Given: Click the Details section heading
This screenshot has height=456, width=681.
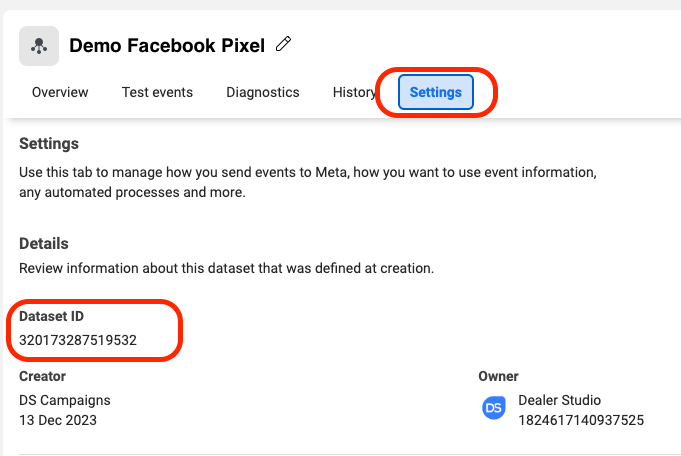Looking at the screenshot, I should pyautogui.click(x=44, y=243).
